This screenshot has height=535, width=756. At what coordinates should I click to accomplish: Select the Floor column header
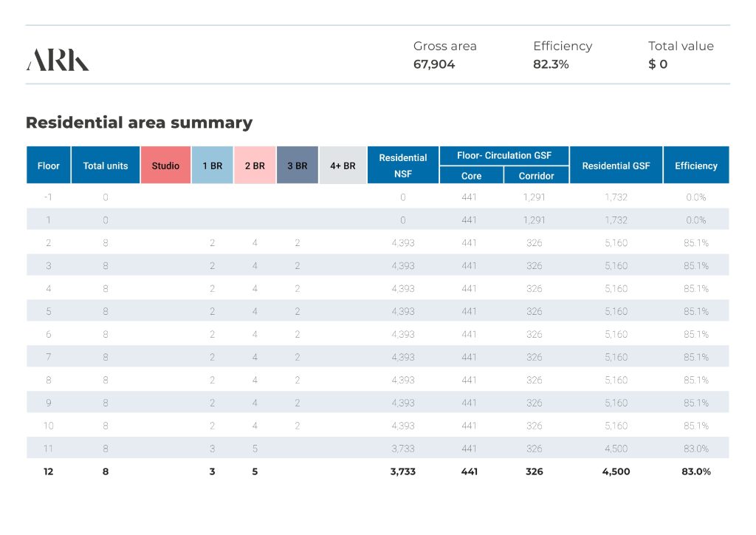[49, 166]
